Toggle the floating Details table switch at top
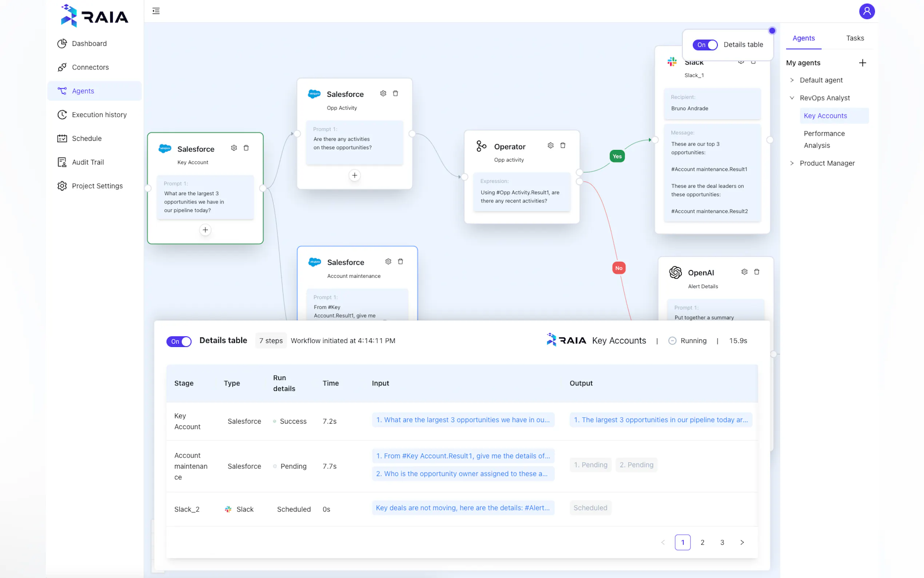The height and width of the screenshot is (578, 924). tap(705, 45)
